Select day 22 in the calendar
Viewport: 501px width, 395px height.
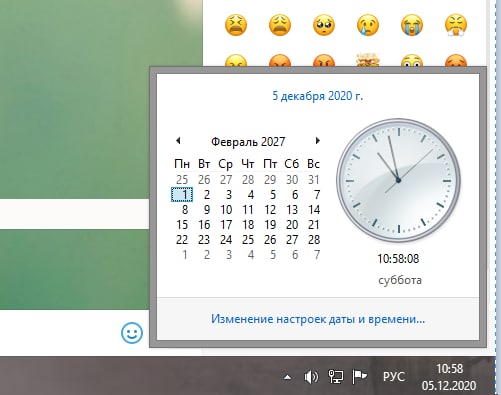[x=182, y=240]
